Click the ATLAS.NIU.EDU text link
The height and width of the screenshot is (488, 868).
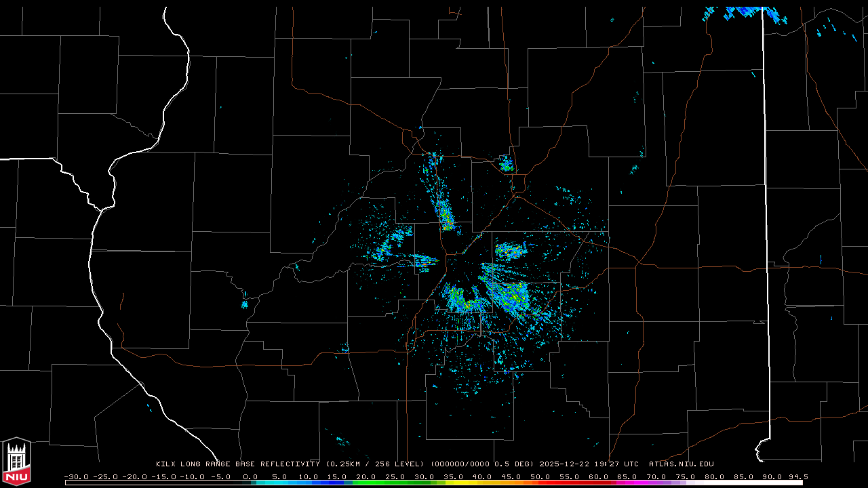[x=681, y=464]
